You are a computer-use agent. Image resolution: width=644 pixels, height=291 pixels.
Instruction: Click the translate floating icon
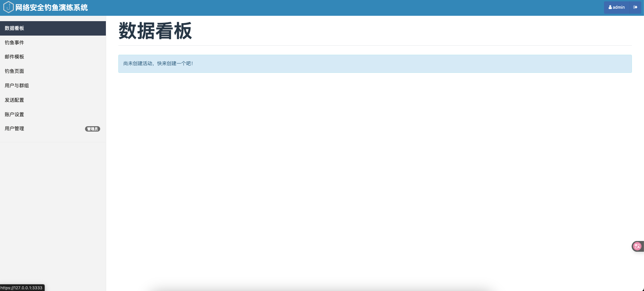pyautogui.click(x=637, y=246)
